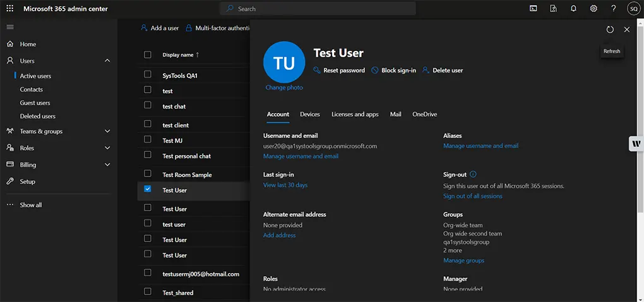
Task: Click Add a user button
Action: [x=160, y=28]
